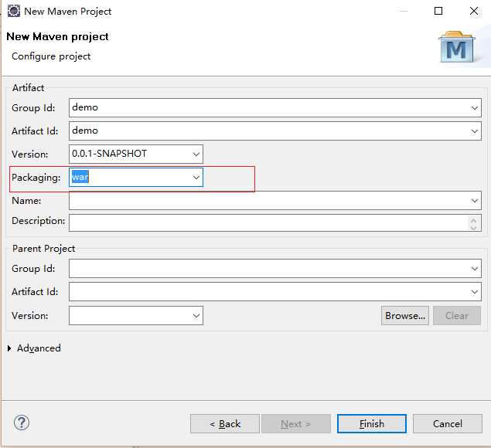
Task: Click the Eclipse icon in title bar
Action: (x=13, y=11)
